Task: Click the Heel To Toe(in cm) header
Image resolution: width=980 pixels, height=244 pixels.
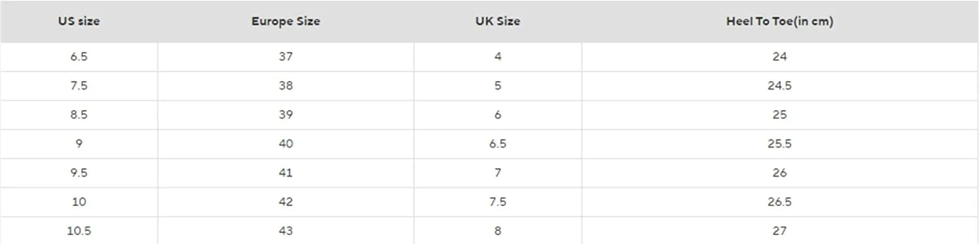Action: click(x=779, y=22)
